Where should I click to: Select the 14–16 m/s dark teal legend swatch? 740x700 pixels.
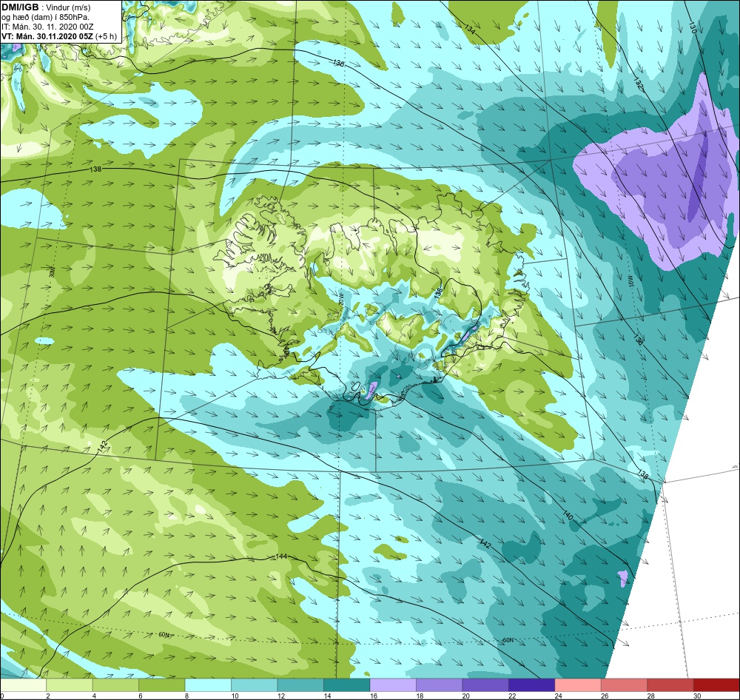point(347,685)
